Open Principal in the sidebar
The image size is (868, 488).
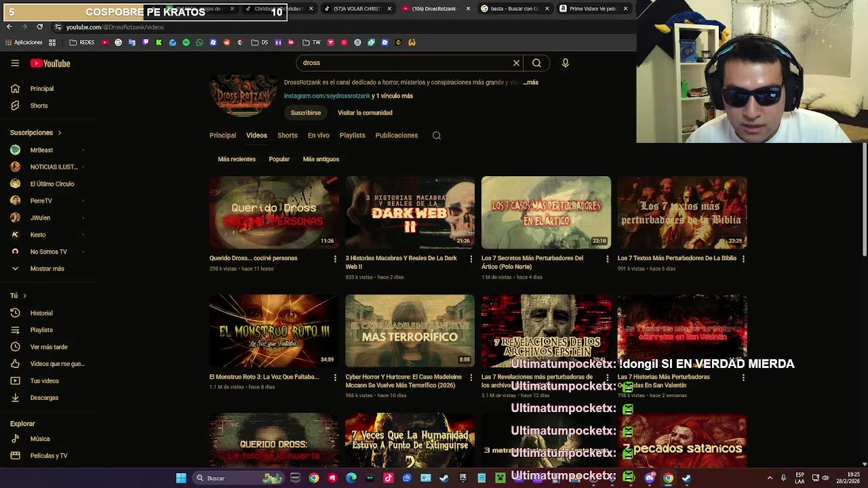coord(42,89)
